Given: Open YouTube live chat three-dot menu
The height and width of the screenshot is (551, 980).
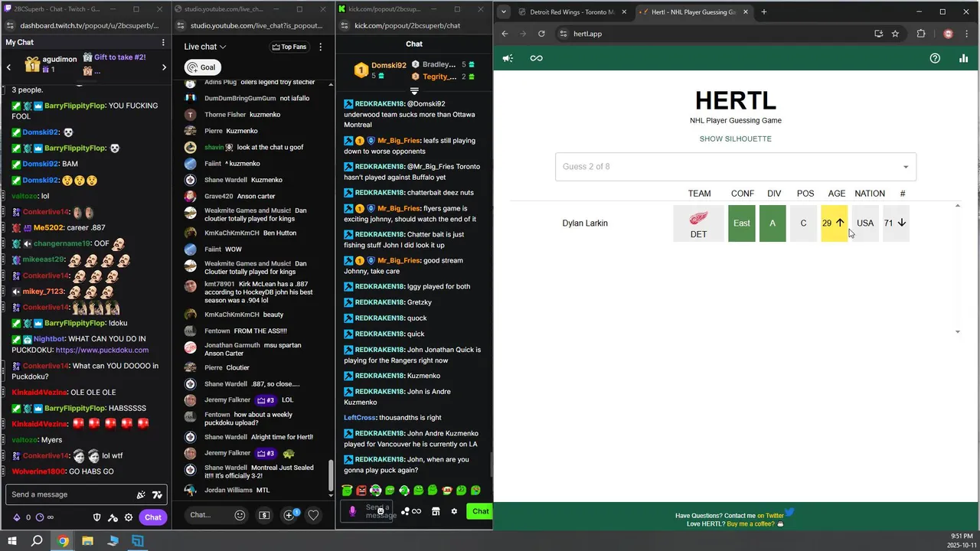Looking at the screenshot, I should [320, 47].
